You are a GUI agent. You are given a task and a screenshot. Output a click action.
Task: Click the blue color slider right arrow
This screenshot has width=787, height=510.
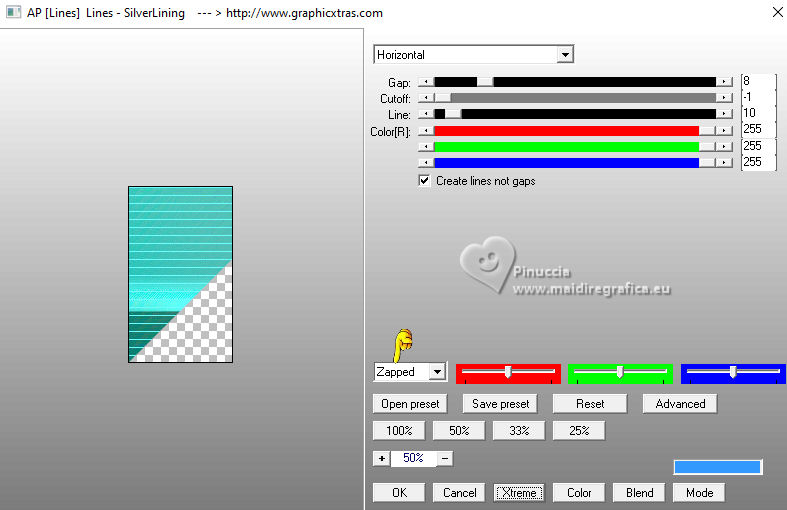[724, 163]
